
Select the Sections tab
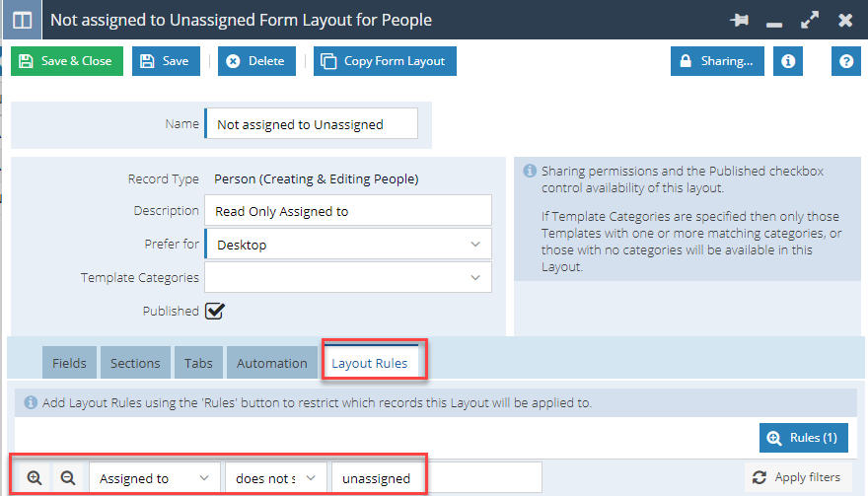point(135,363)
